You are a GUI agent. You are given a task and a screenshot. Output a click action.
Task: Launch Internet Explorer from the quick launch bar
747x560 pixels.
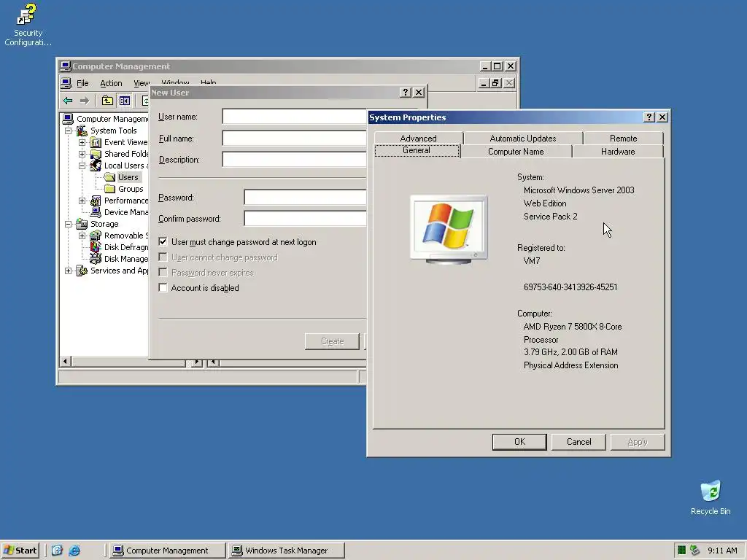(74, 551)
